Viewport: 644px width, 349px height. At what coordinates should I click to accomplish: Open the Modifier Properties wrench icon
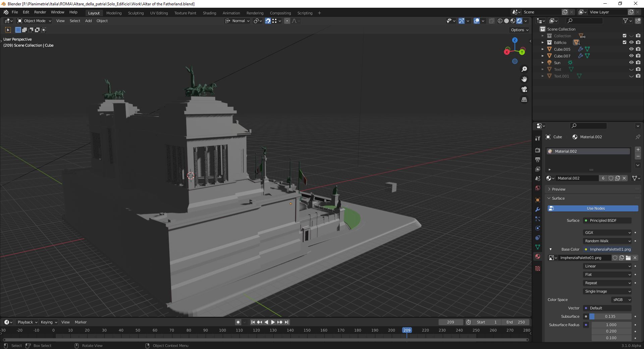[538, 209]
